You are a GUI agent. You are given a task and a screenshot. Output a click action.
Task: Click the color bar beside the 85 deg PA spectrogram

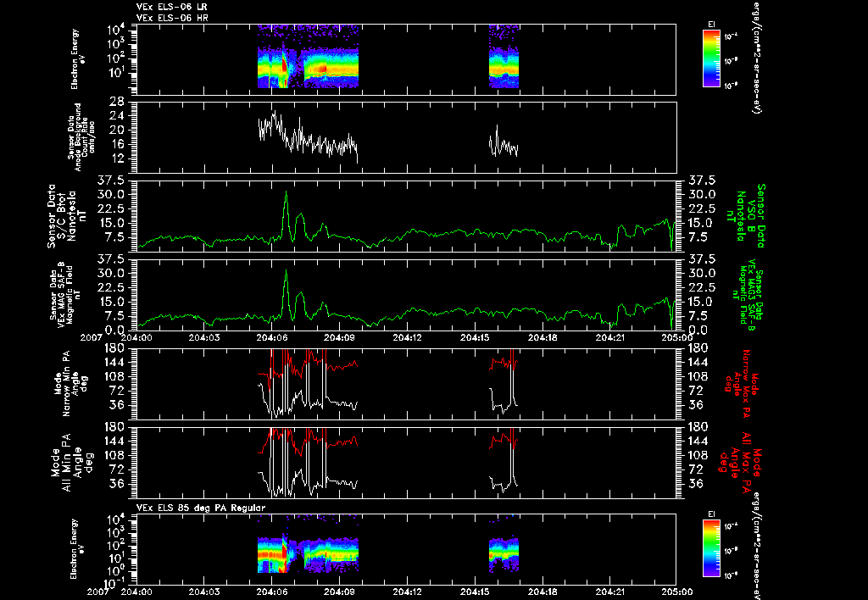(711, 549)
